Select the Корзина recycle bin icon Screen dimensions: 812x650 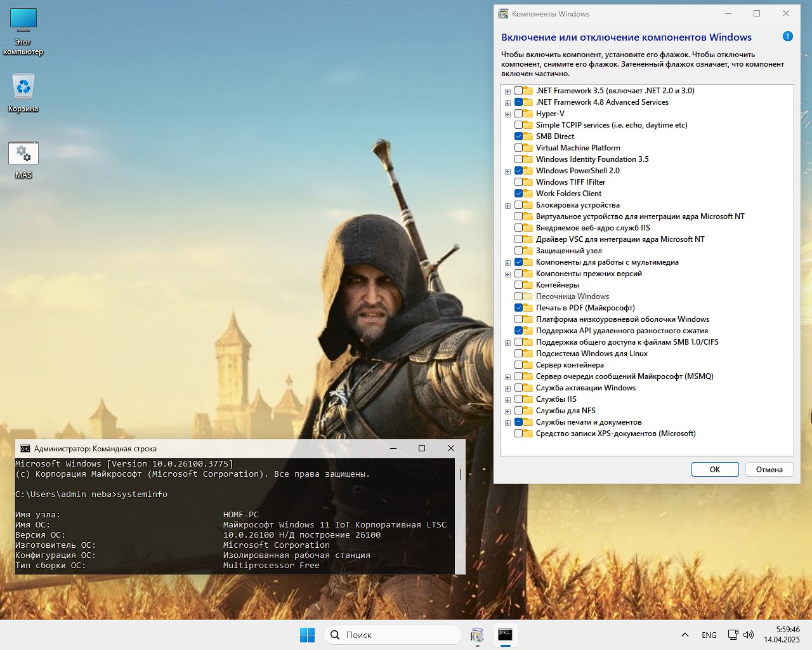point(23,93)
